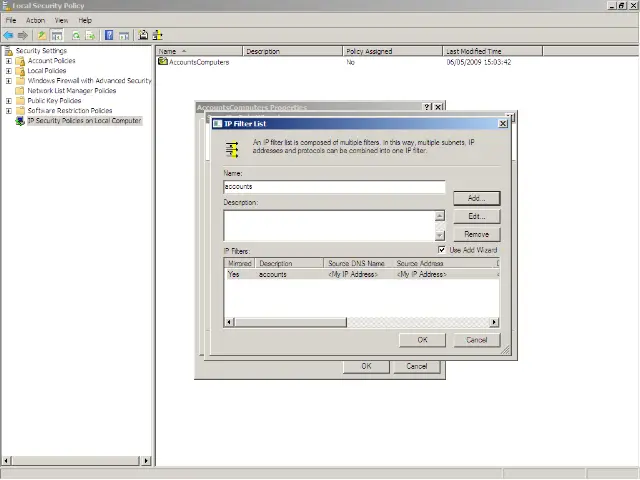Click the Create IP Security Policy toolbar icon
The image size is (640, 480).
pos(143,35)
